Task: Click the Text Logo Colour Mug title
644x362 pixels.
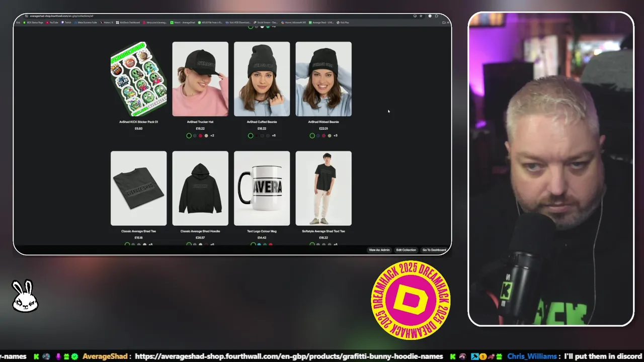Action: pyautogui.click(x=262, y=231)
